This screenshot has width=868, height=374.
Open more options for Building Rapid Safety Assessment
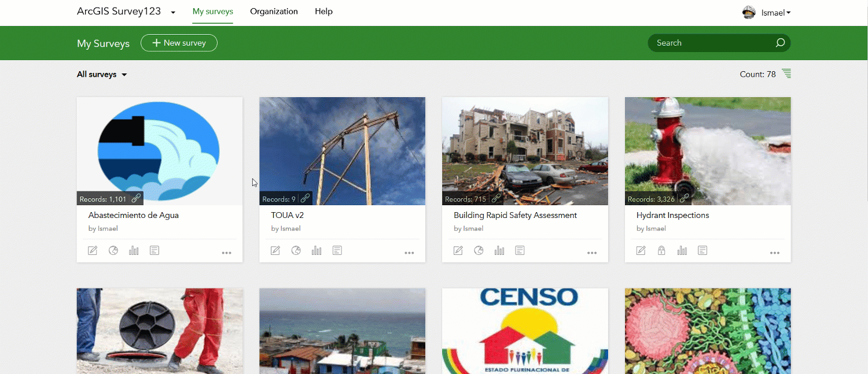592,253
